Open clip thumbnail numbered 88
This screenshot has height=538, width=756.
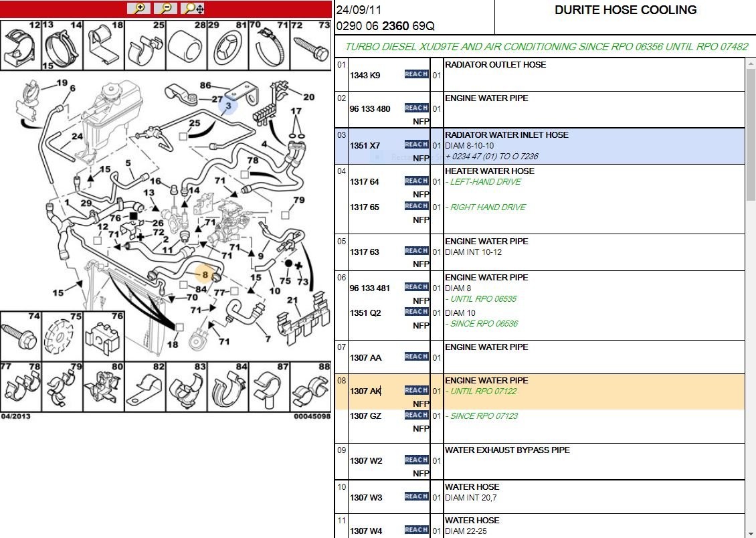(x=311, y=387)
